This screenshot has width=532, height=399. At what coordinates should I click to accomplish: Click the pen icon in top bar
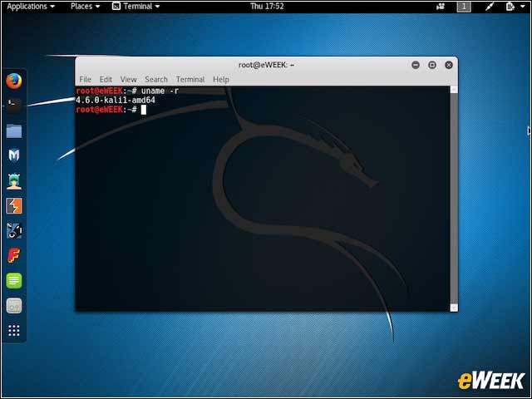[489, 7]
